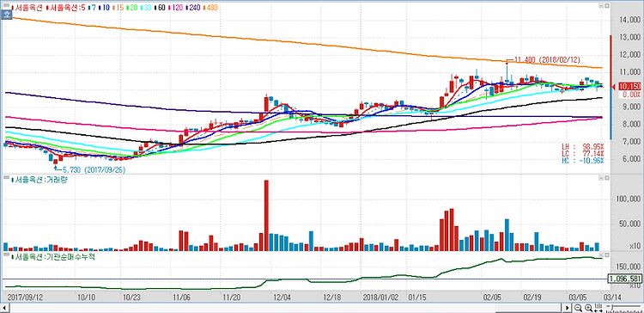Select the 60-day moving average legend

coord(161,8)
